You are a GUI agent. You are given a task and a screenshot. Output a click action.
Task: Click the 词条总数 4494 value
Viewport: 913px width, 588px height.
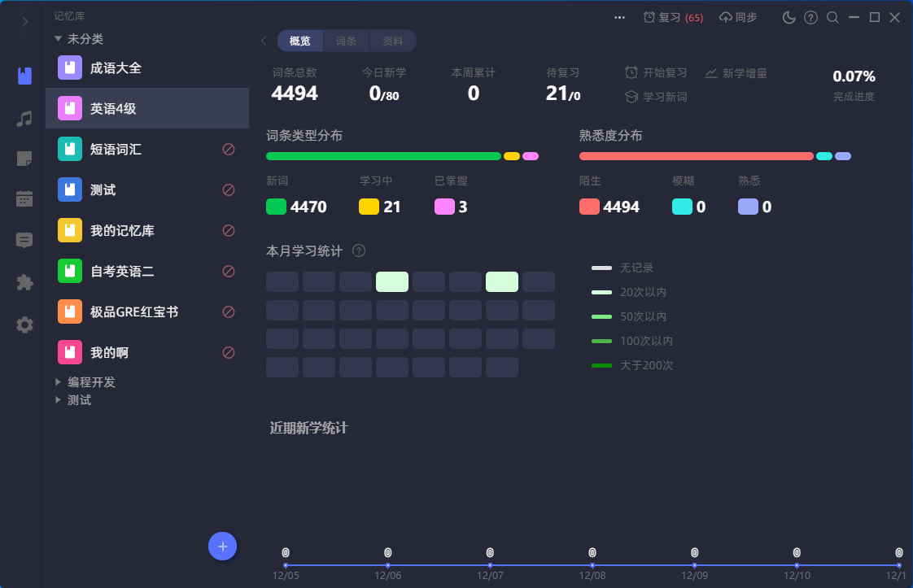[x=295, y=94]
